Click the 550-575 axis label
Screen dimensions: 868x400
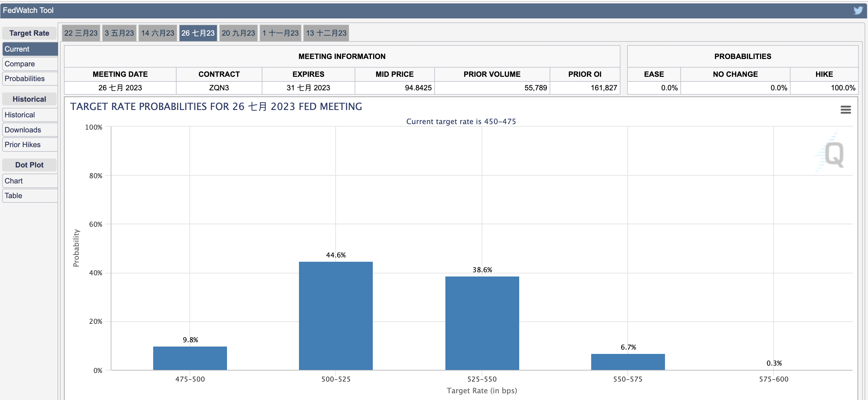point(628,379)
